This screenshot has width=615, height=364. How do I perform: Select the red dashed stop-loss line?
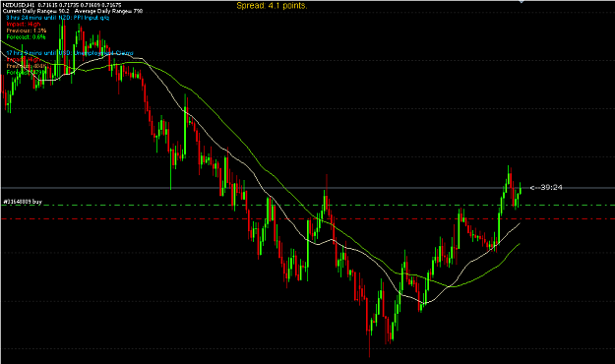tap(307, 218)
